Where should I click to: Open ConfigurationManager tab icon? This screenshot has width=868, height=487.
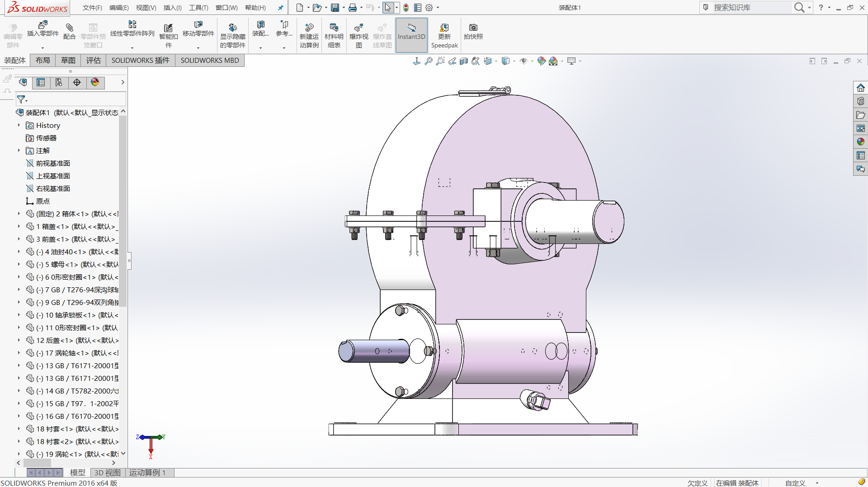pos(59,82)
